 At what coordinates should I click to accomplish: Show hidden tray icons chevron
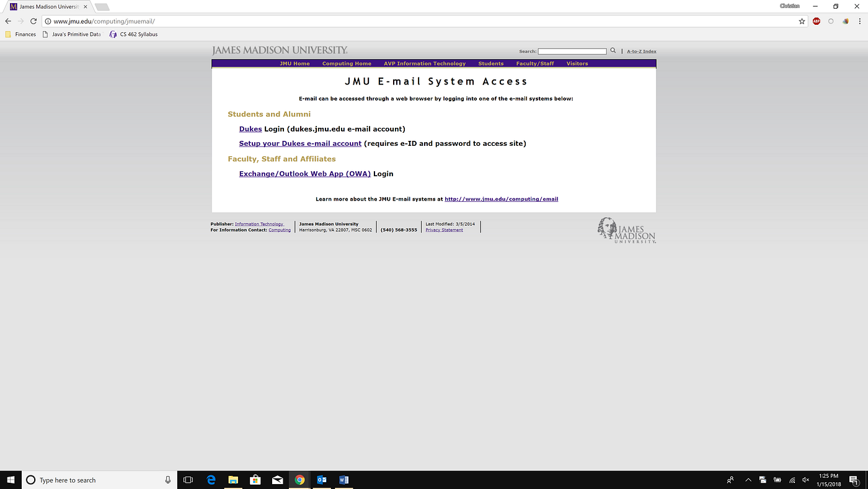coord(748,480)
